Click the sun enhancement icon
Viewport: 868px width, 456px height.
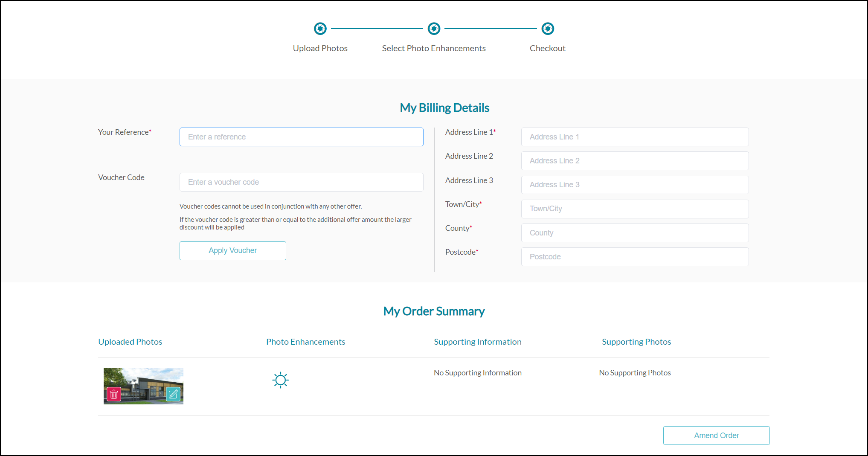point(281,380)
